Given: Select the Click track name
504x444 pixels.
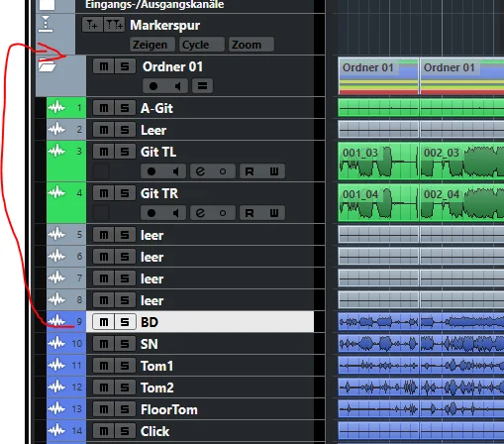Looking at the screenshot, I should click(x=154, y=431).
